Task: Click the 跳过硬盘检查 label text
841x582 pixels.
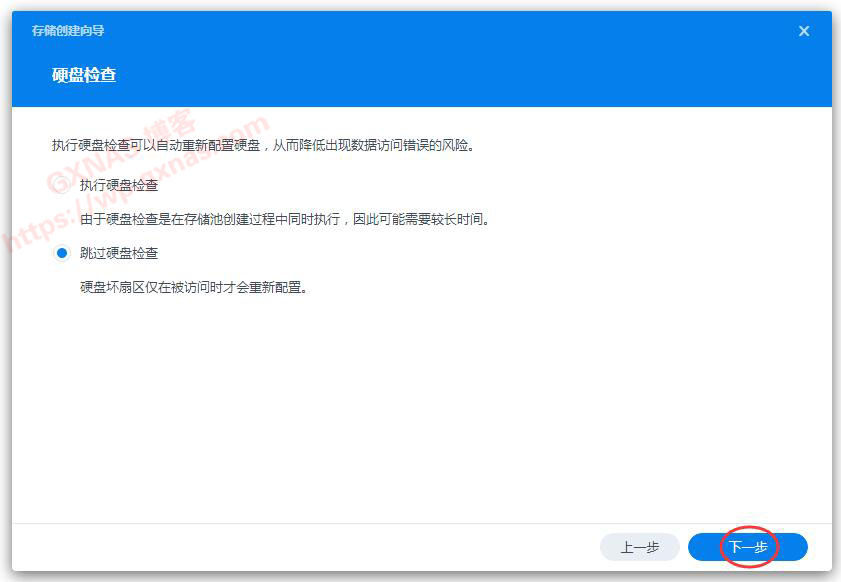Action: click(x=117, y=253)
